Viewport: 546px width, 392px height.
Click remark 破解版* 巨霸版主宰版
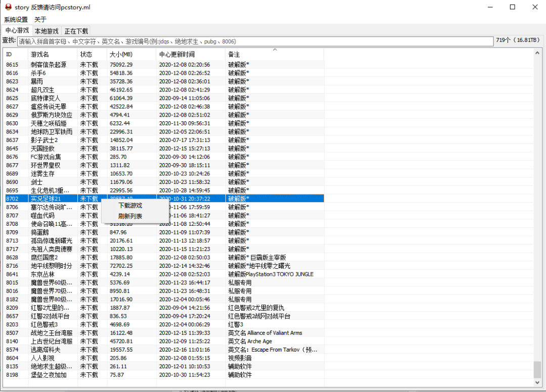click(x=257, y=257)
